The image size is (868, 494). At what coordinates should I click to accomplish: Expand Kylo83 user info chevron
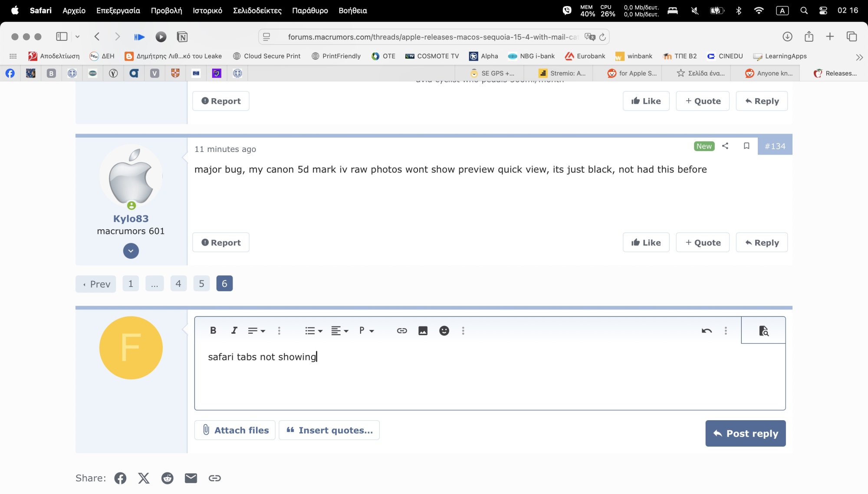[131, 251]
